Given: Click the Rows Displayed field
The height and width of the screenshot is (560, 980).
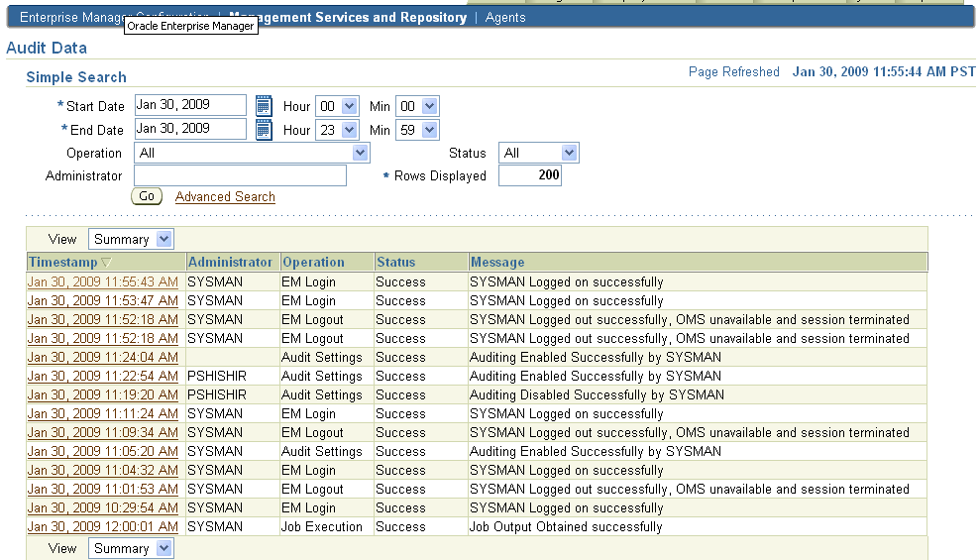Looking at the screenshot, I should [530, 175].
